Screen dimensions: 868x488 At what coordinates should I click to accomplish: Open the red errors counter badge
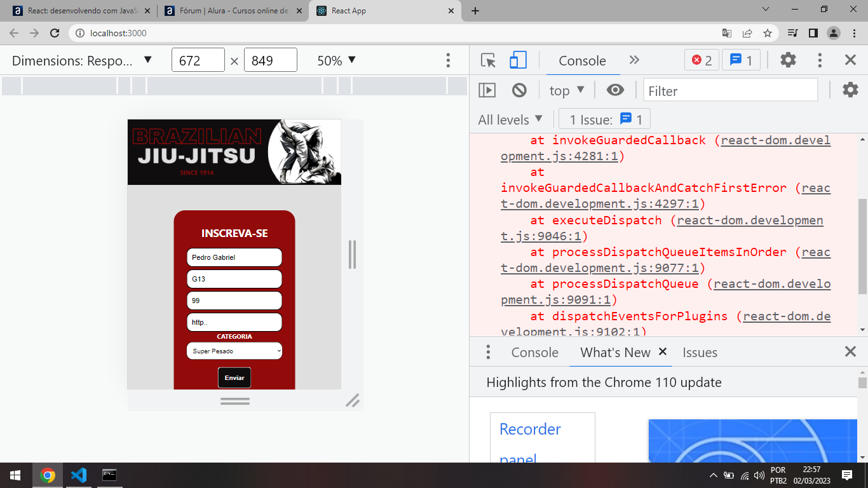[702, 60]
